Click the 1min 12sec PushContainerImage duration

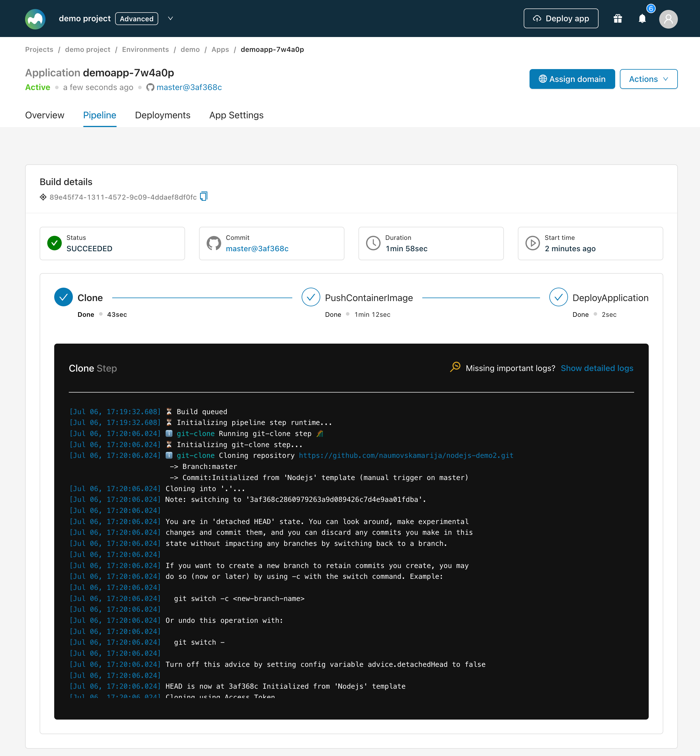[372, 315]
